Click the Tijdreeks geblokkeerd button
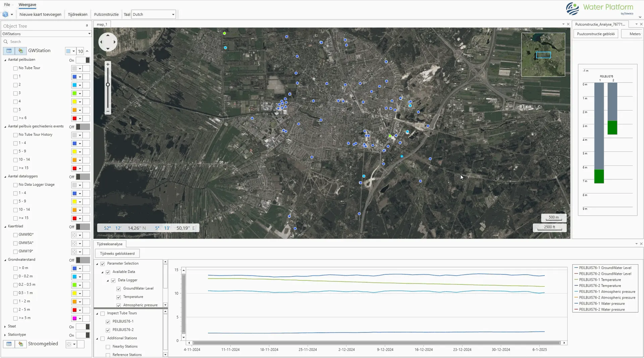Image resolution: width=644 pixels, height=358 pixels. (117, 254)
